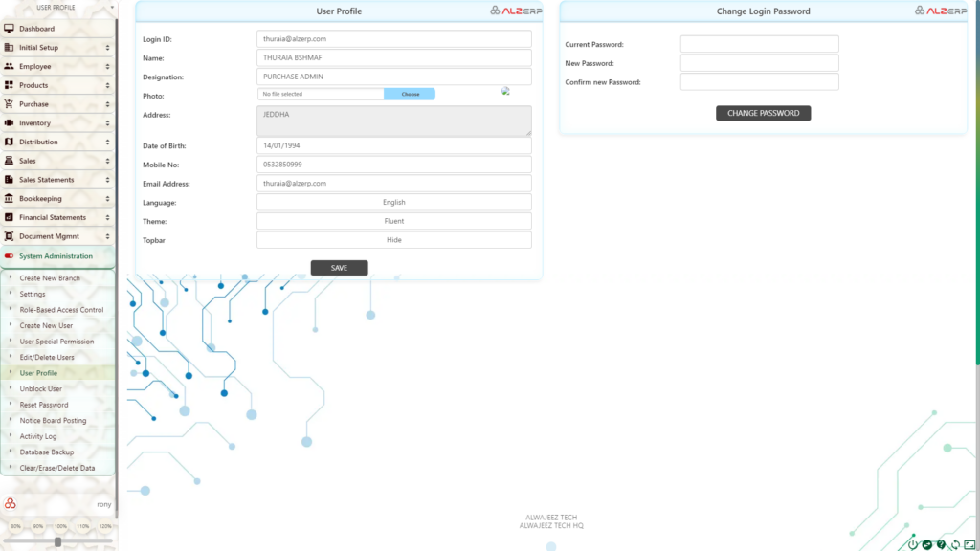Click the zoom slider handle
The image size is (980, 551).
(x=57, y=541)
